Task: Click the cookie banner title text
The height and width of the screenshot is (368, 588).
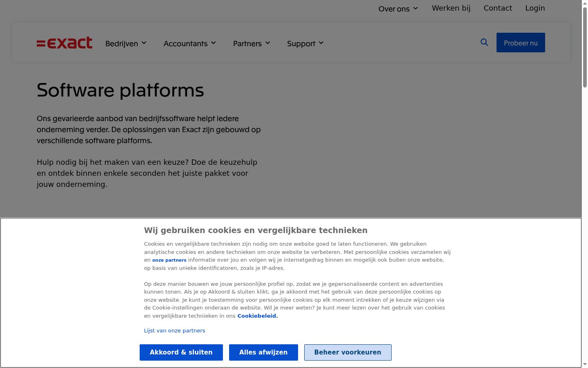Action: click(x=256, y=230)
